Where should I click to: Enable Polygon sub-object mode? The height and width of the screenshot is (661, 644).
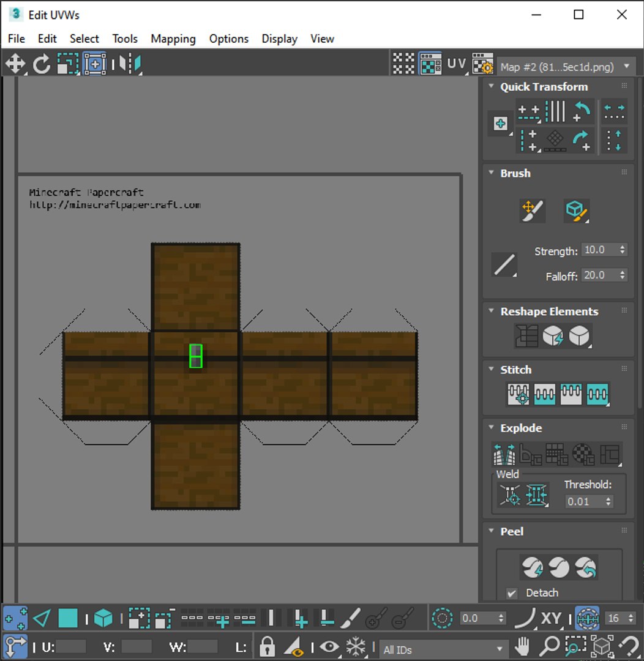[x=67, y=618]
